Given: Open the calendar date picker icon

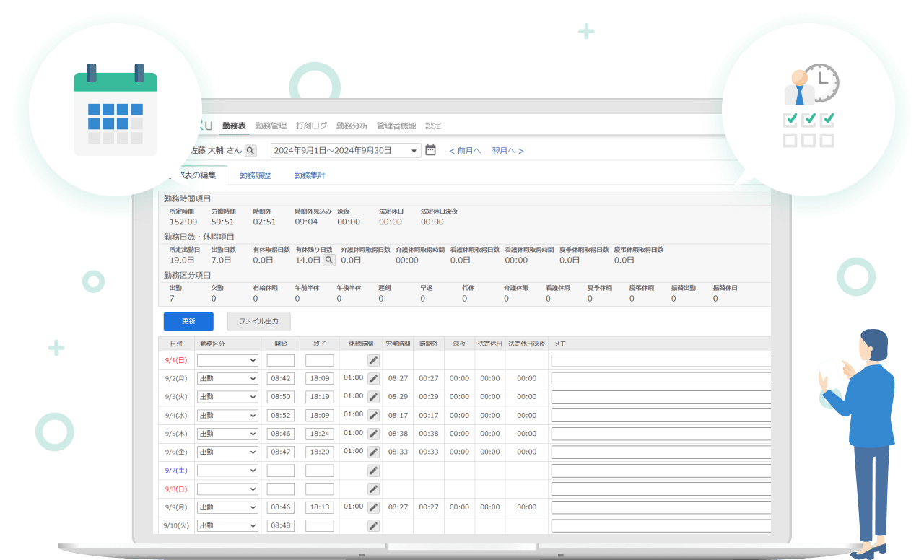Looking at the screenshot, I should pos(430,150).
